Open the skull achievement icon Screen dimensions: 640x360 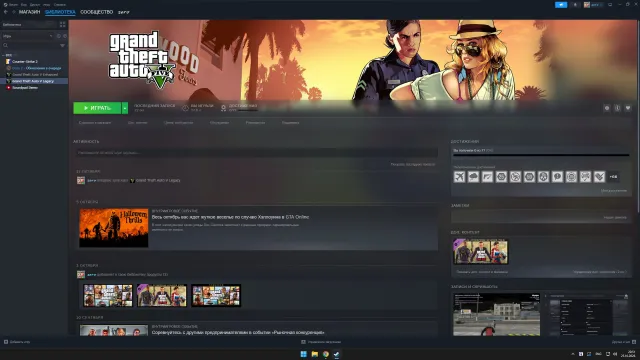[x=543, y=177]
